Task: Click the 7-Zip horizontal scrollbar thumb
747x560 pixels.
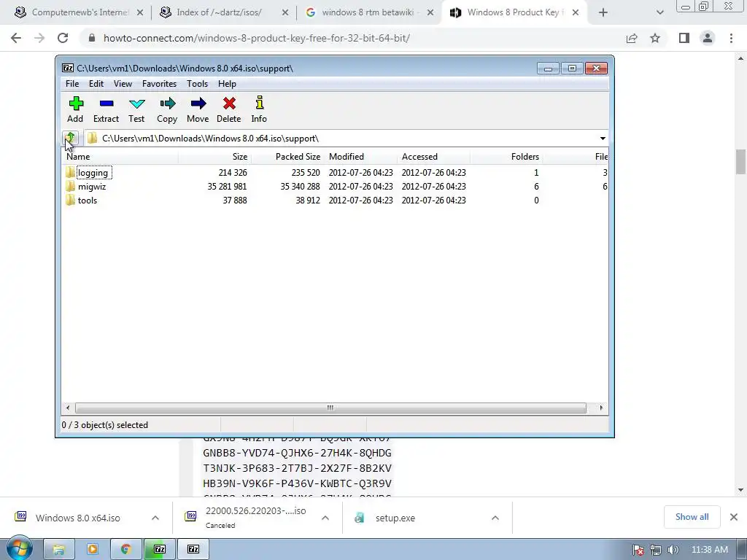Action: [x=330, y=408]
